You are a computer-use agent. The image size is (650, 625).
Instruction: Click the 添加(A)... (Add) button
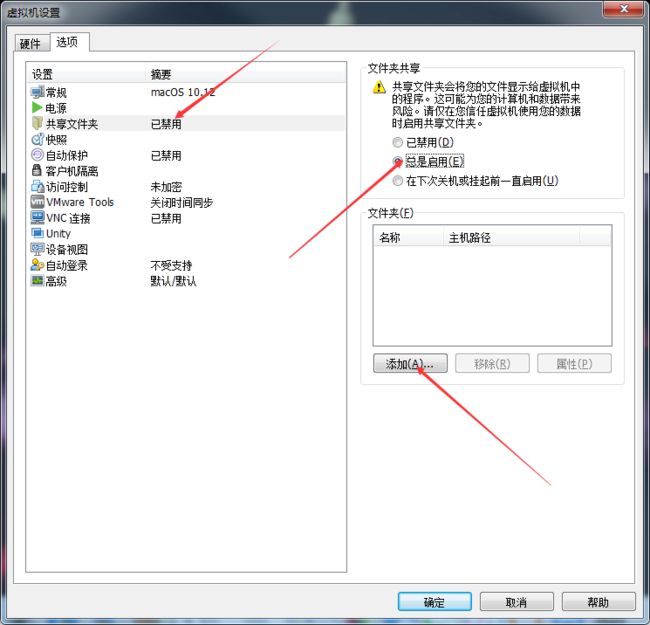click(410, 363)
